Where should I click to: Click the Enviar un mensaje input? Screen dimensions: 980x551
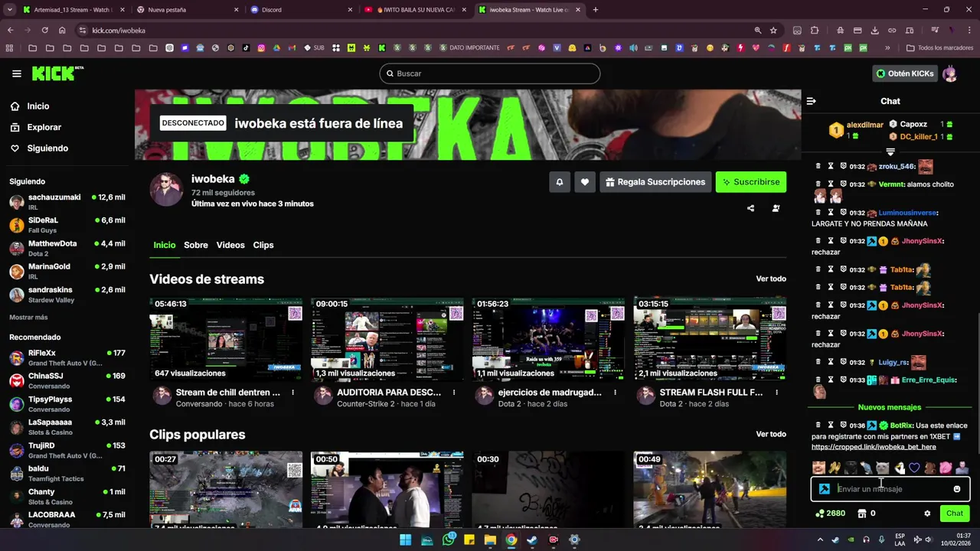tap(890, 489)
